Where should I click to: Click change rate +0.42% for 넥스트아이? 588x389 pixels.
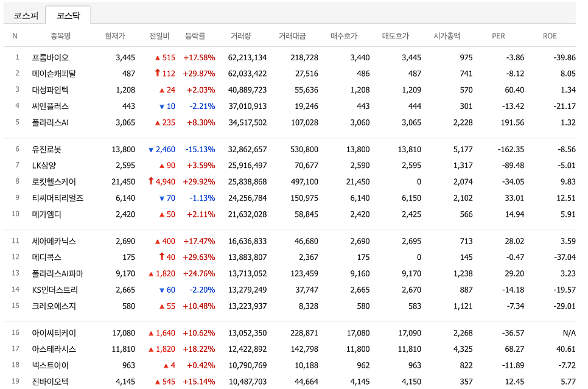point(201,365)
